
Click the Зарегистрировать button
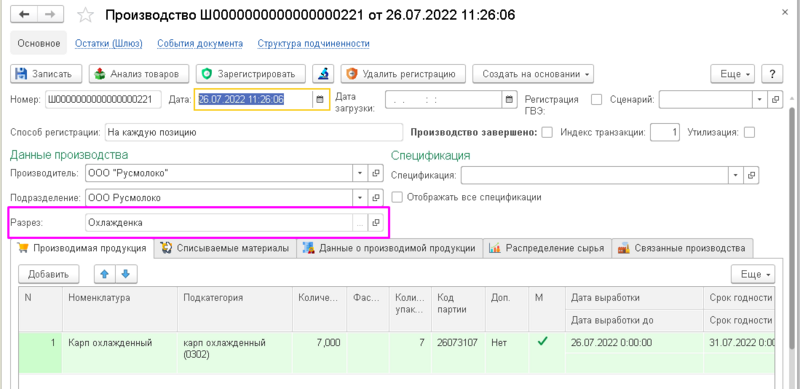coord(251,74)
